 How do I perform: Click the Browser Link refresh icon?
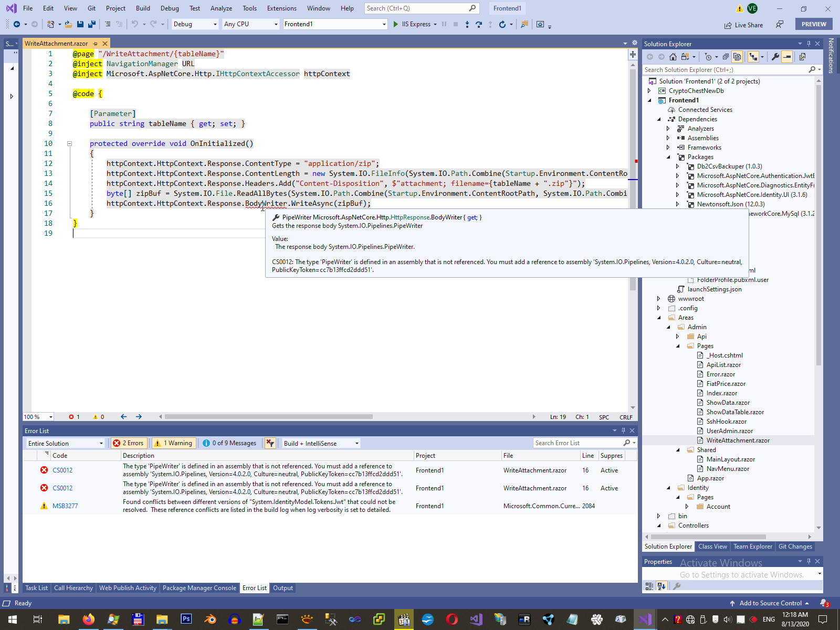(x=502, y=24)
